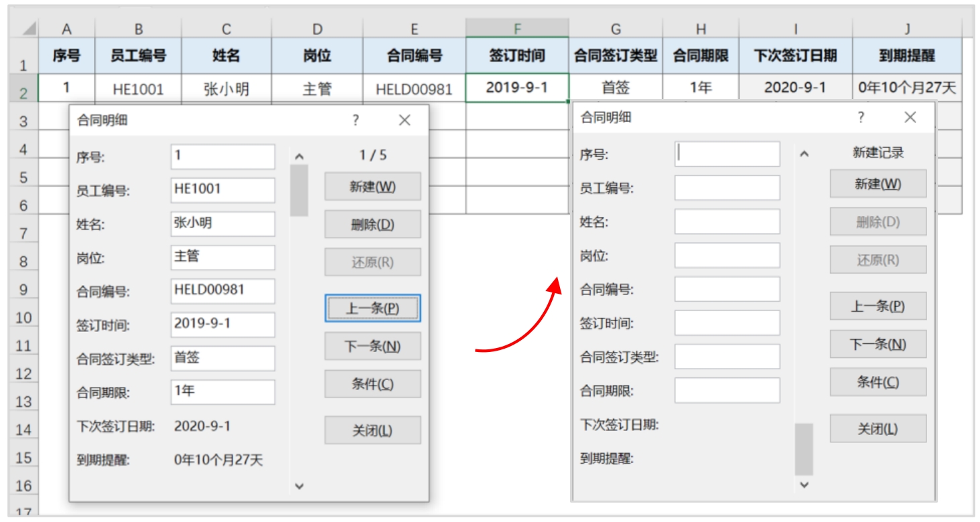Click the empty 签订时间 field in the right dialog
The height and width of the screenshot is (522, 980).
pos(727,323)
